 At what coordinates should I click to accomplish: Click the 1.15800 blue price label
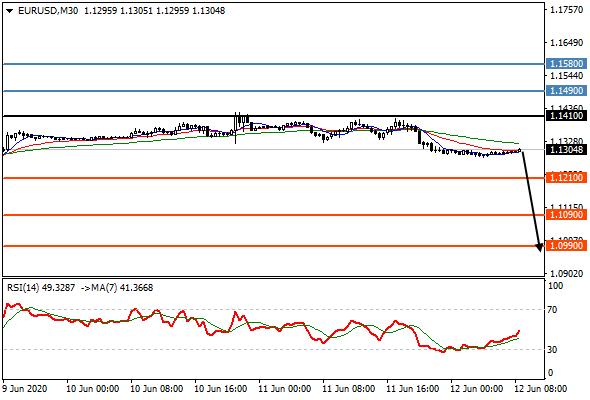pyautogui.click(x=566, y=64)
